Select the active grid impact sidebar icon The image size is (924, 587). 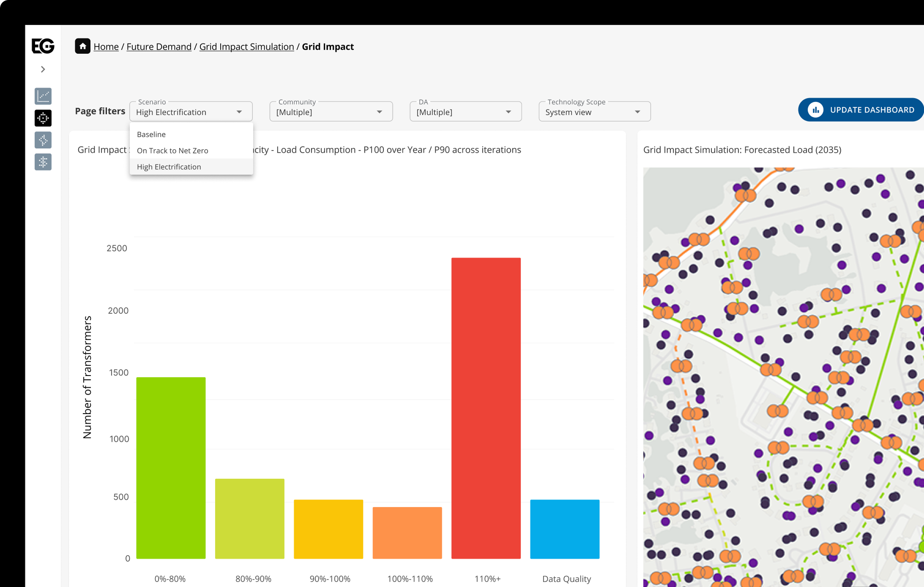[43, 118]
